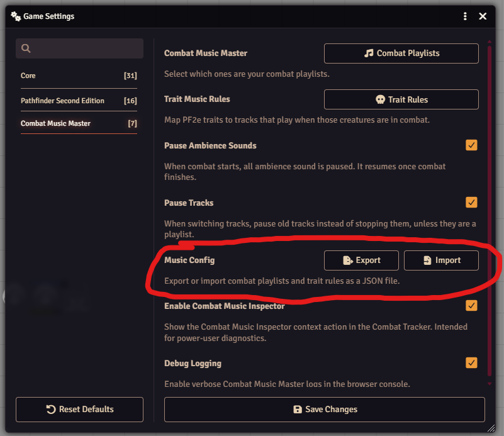
Task: Click the Enable Combat Music Inspector label
Action: pos(225,306)
